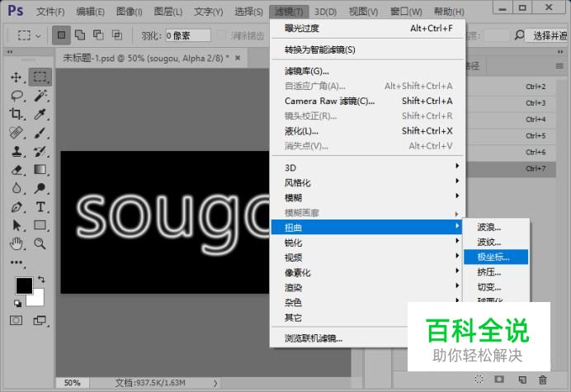The height and width of the screenshot is (392, 571).
Task: Select the Zoom tool
Action: [x=40, y=243]
